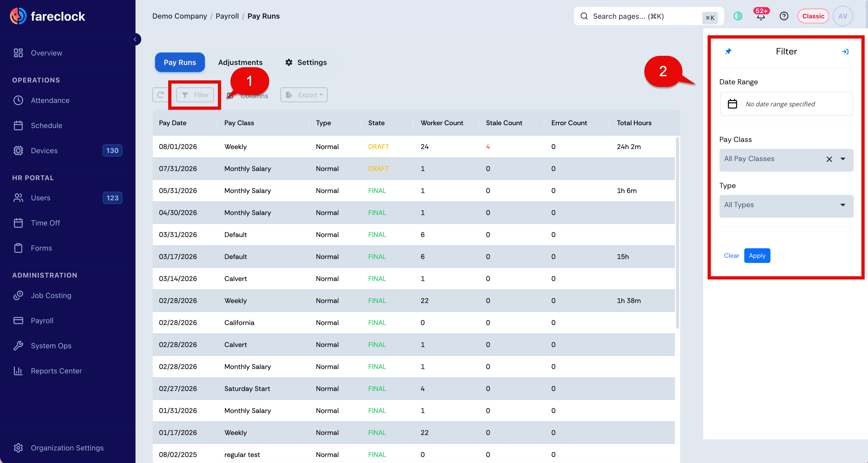Viewport: 868px width, 463px height.
Task: Click the green status circle icon
Action: click(738, 16)
